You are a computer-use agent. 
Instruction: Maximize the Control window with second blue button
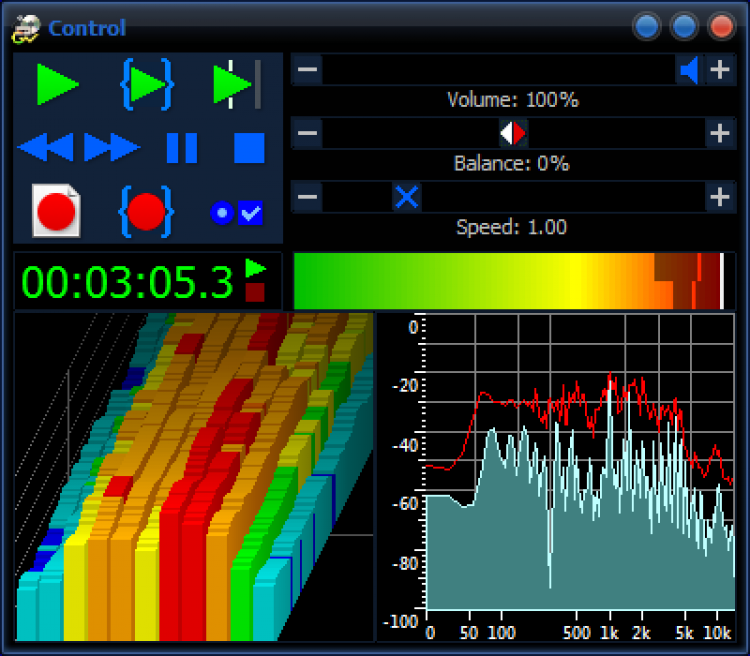click(684, 27)
